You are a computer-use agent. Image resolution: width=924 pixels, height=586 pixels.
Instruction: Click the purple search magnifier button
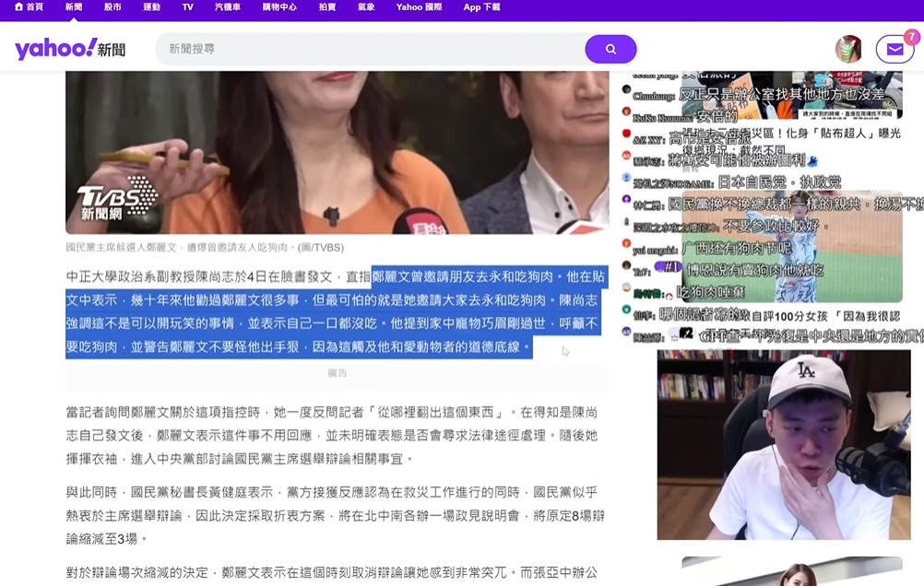click(610, 49)
